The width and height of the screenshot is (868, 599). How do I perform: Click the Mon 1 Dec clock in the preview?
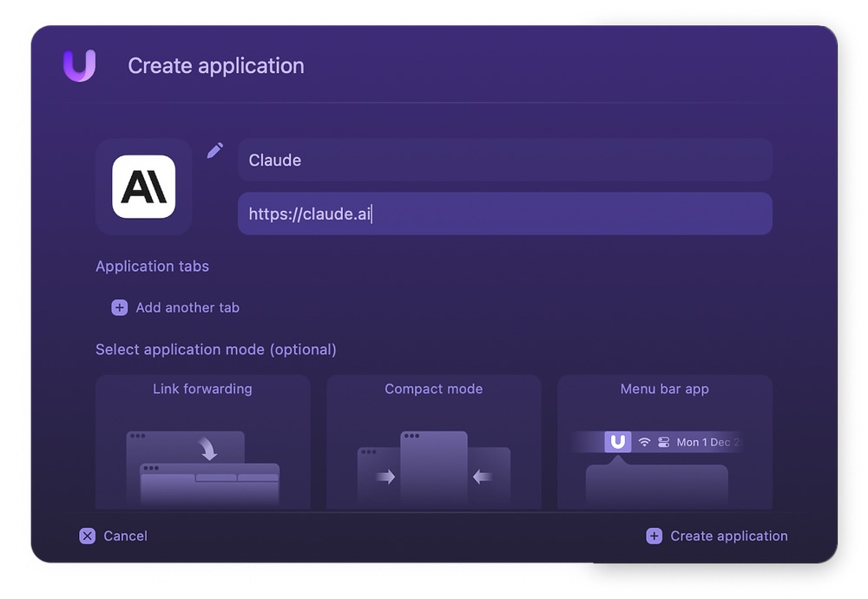tap(705, 442)
